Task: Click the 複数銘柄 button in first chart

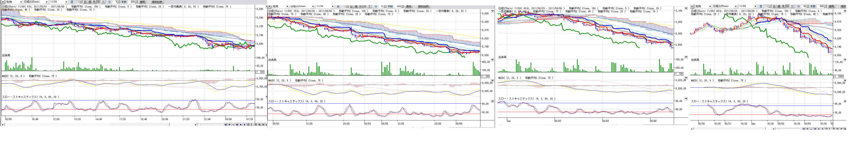Action: (157, 2)
